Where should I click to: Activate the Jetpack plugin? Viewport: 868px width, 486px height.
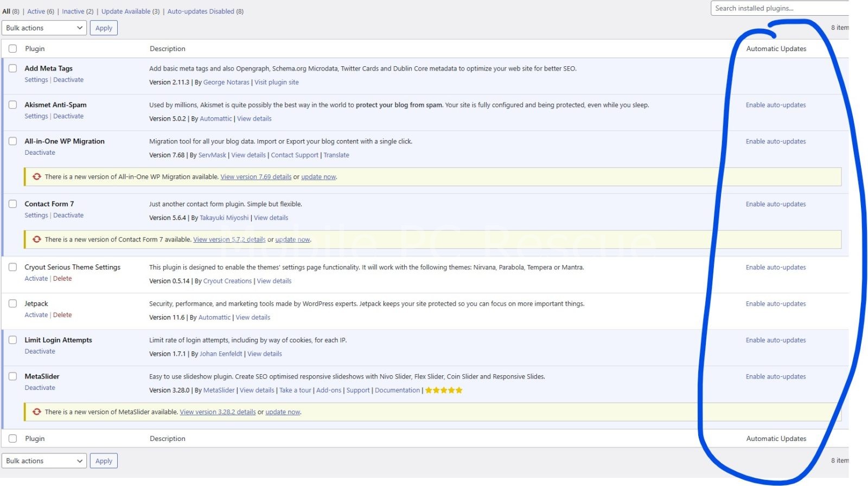pos(36,315)
